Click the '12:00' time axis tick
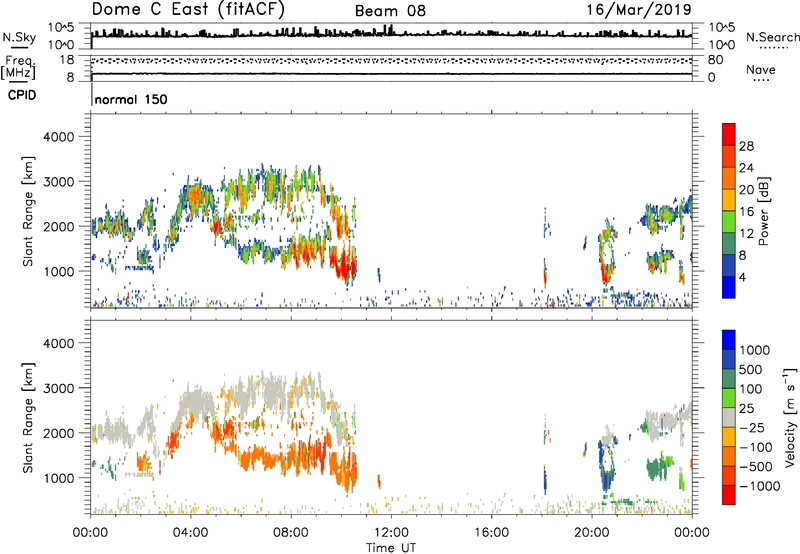 pyautogui.click(x=391, y=533)
